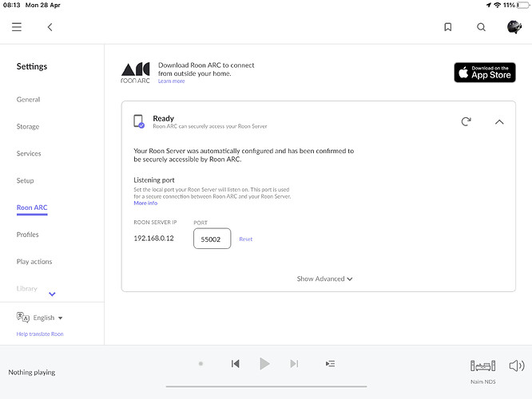Refresh the Roon ARC connection status
Viewport: 532px width, 399px height.
point(466,121)
